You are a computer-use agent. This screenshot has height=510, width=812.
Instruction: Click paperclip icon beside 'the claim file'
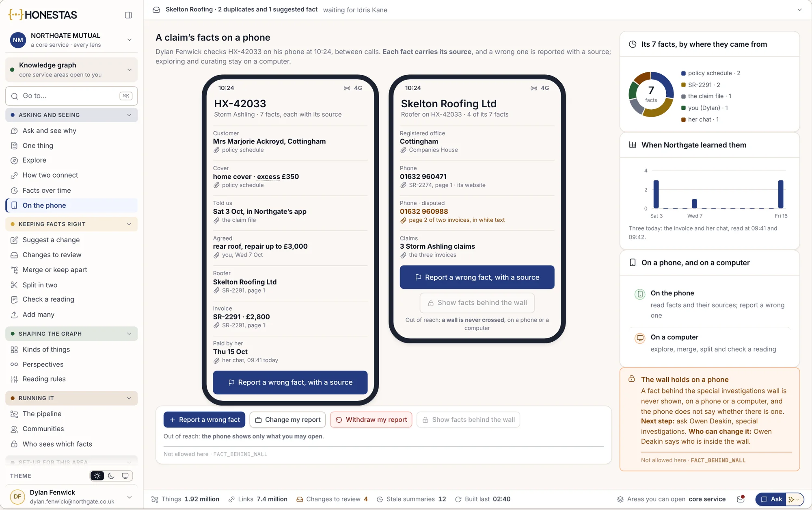[216, 220]
